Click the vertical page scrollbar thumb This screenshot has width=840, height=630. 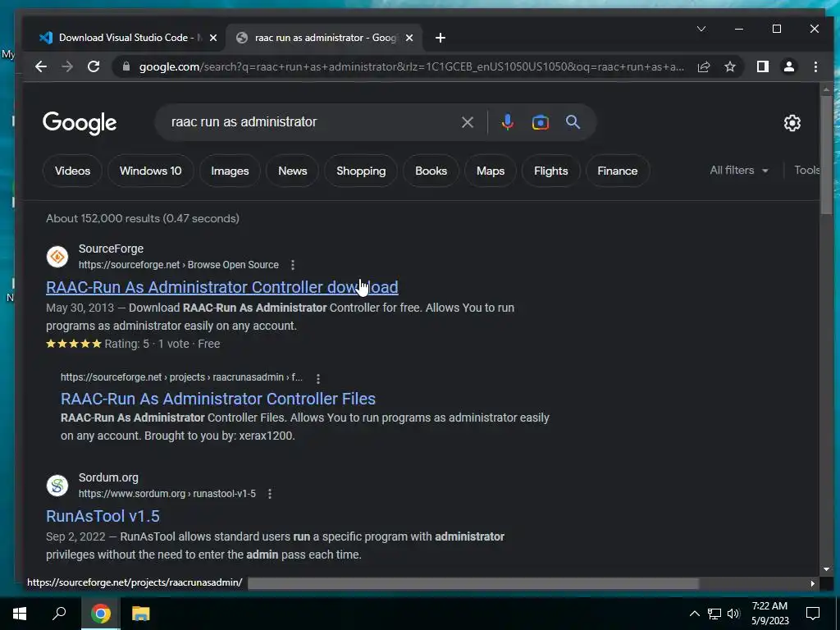pos(826,155)
